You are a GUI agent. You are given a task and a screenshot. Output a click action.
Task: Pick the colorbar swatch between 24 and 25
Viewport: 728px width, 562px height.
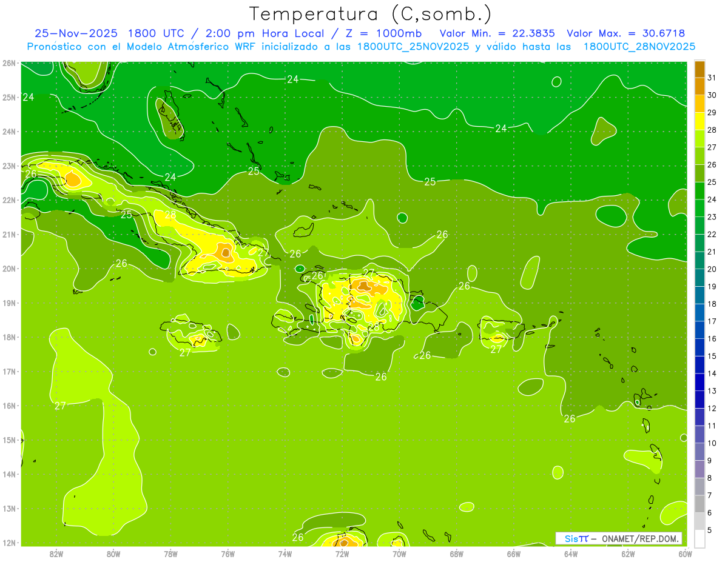700,190
